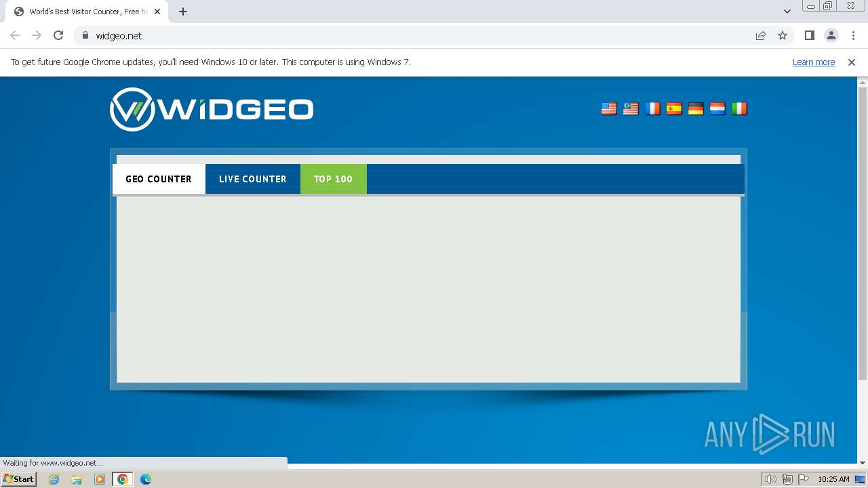
Task: Open the Chrome profile avatar
Action: (x=831, y=35)
